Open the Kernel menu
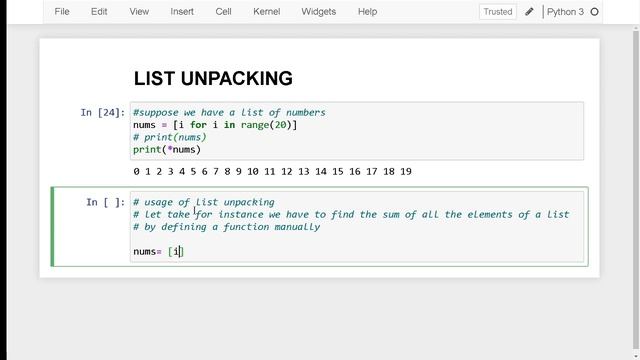This screenshot has height=360, width=640. pos(267,11)
